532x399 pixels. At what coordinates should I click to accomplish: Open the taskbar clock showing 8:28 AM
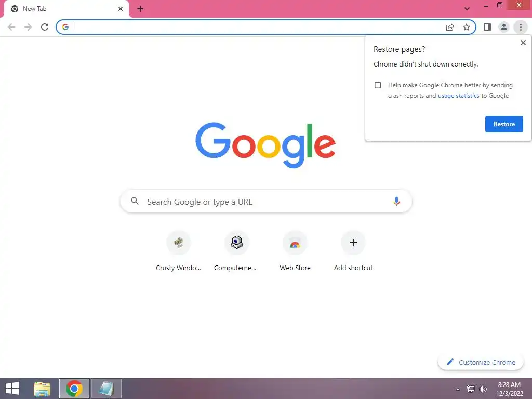click(x=509, y=389)
